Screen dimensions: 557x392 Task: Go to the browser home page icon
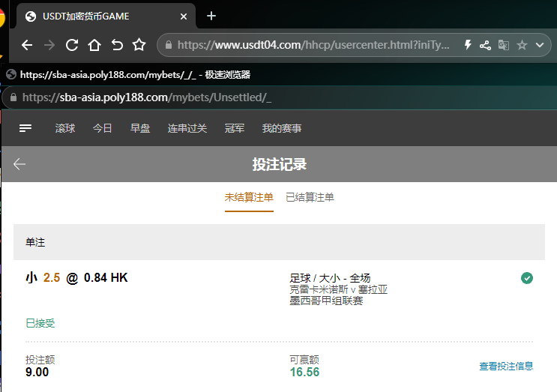(94, 45)
